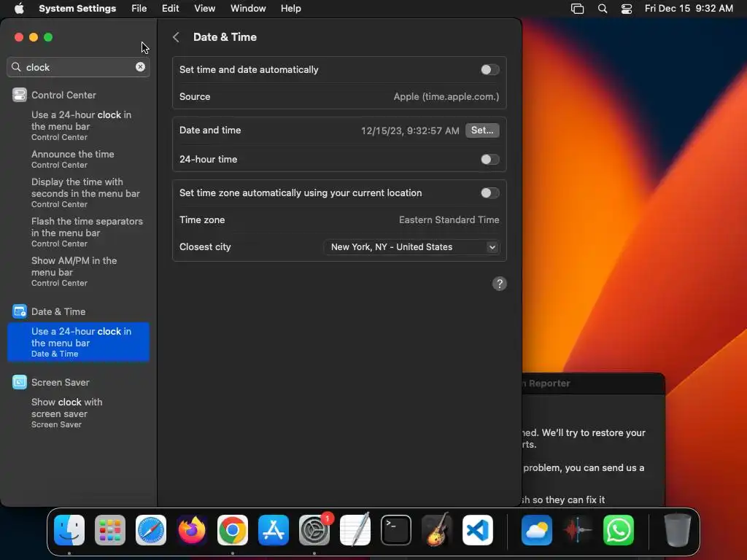Screen dimensions: 747x560
Task: Click Stage Manager icon in menu bar
Action: [x=578, y=9]
